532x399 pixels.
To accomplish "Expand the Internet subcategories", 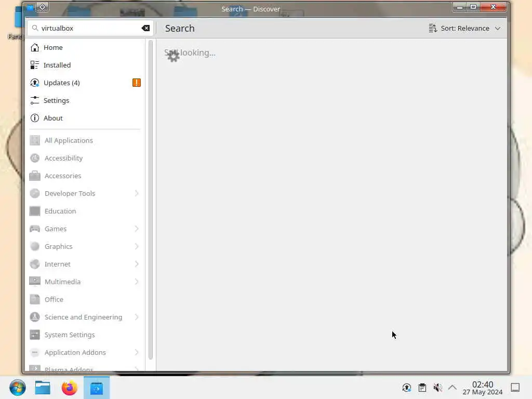I will pyautogui.click(x=137, y=264).
